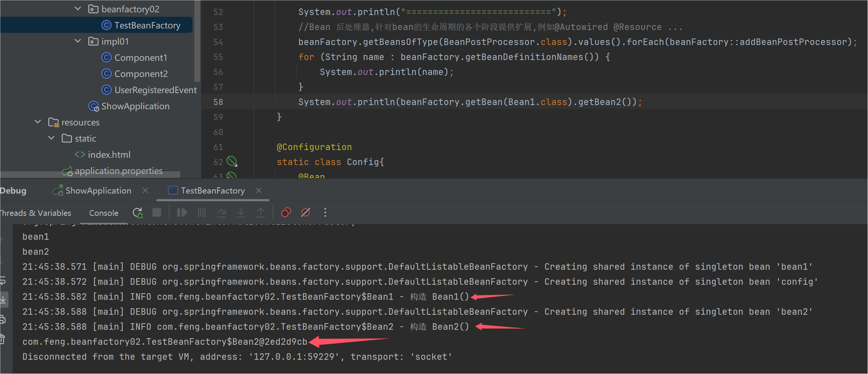This screenshot has height=374, width=868.
Task: Click the Step Into icon
Action: tap(241, 212)
